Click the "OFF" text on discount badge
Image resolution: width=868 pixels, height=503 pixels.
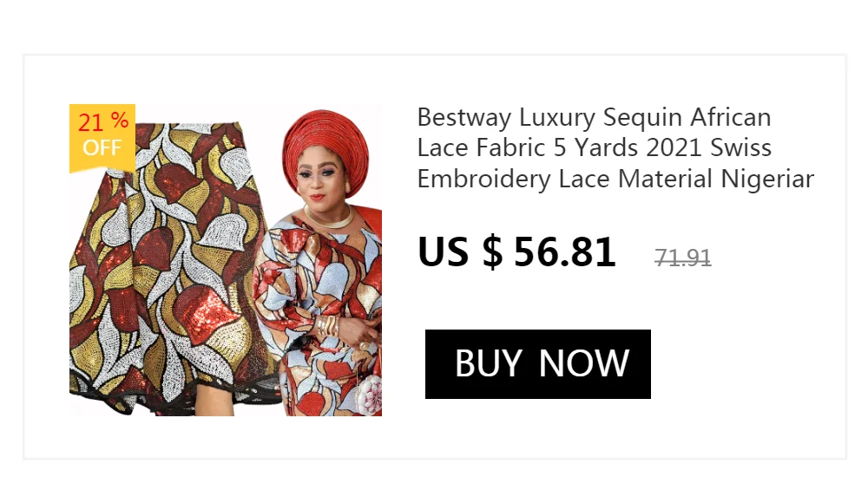coord(102,148)
